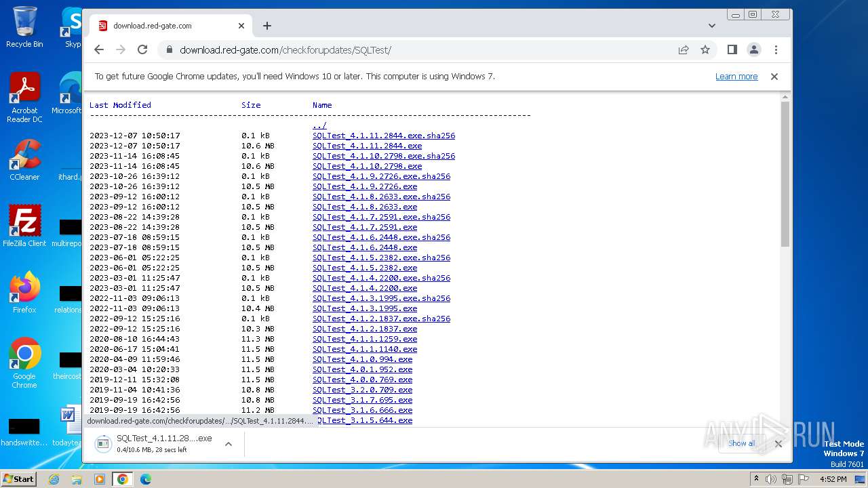The height and width of the screenshot is (488, 868).
Task: Show all downloads button
Action: tap(741, 443)
